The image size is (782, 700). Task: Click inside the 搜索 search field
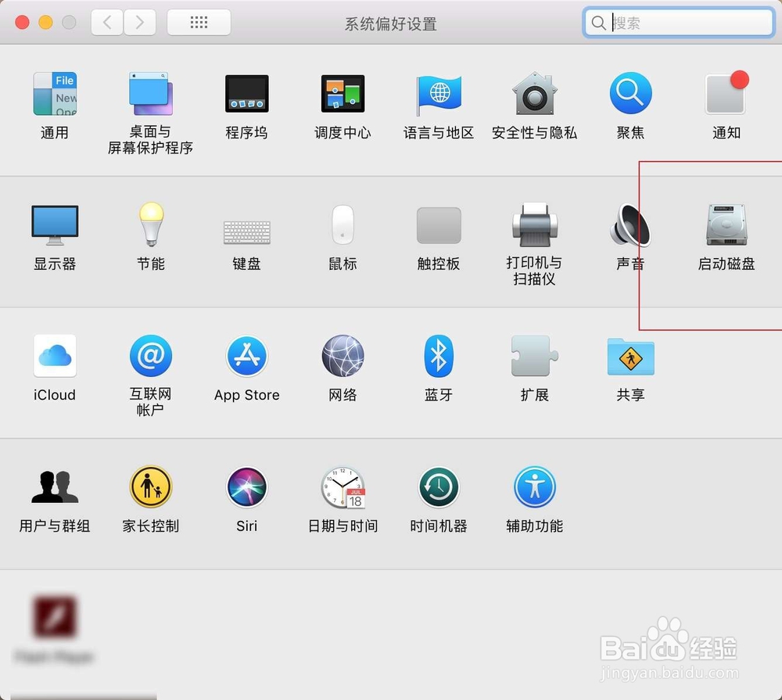(x=677, y=22)
